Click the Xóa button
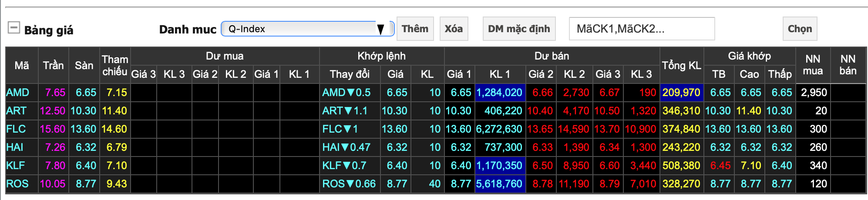This screenshot has height=200, width=868. point(454,29)
